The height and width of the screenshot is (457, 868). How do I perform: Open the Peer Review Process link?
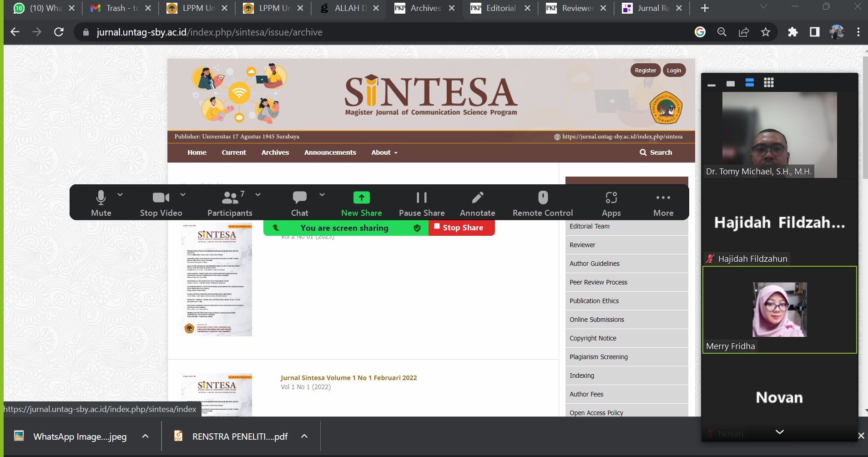coord(598,282)
